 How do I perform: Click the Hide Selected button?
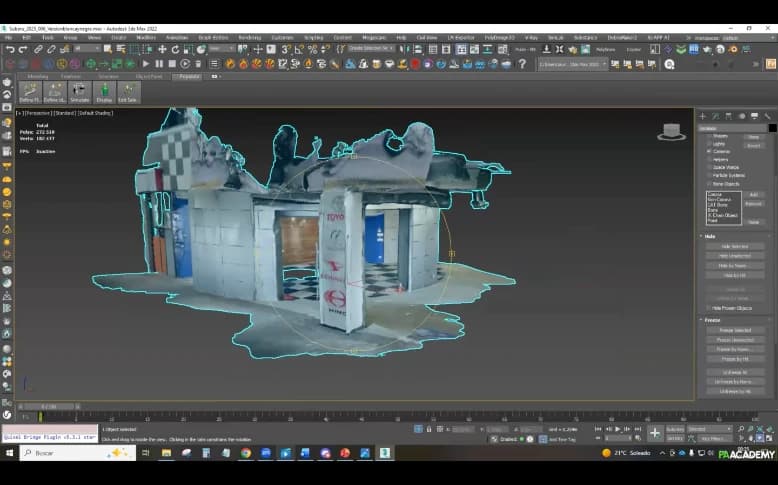(x=735, y=246)
